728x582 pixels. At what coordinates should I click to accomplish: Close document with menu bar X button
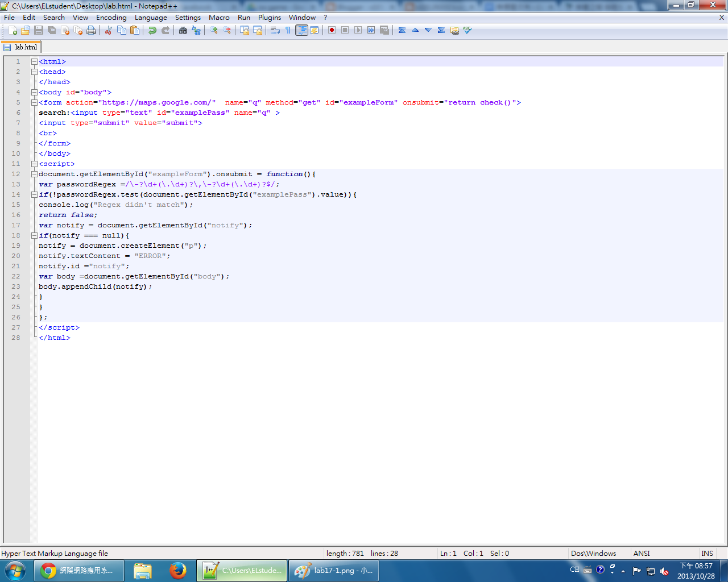(x=722, y=18)
